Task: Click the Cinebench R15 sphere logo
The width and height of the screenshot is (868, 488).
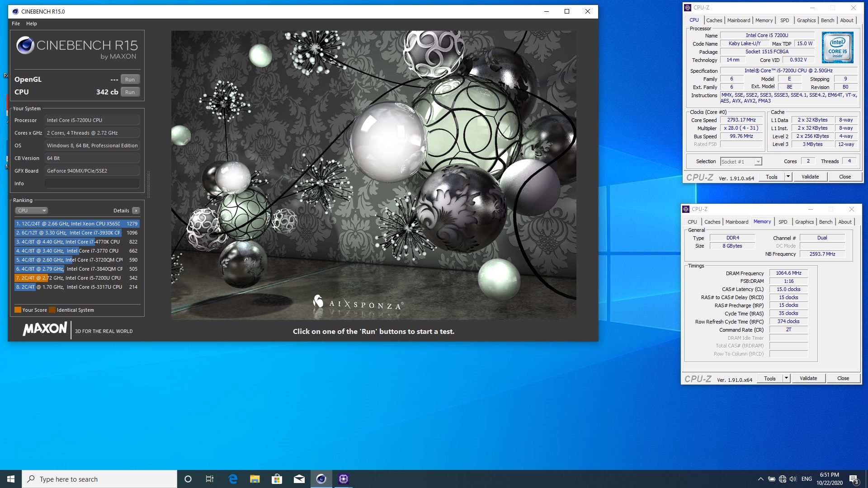Action: [25, 46]
